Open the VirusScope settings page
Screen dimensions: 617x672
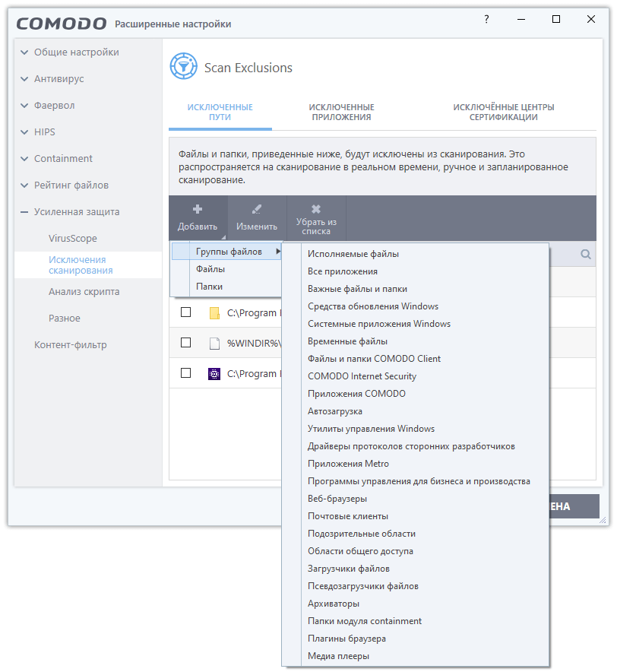tap(73, 239)
